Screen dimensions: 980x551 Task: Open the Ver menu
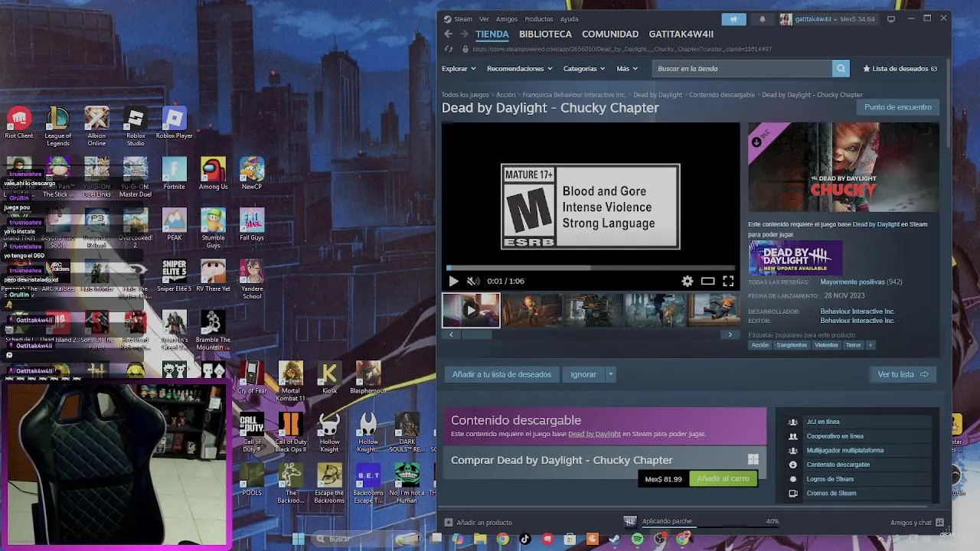[484, 19]
